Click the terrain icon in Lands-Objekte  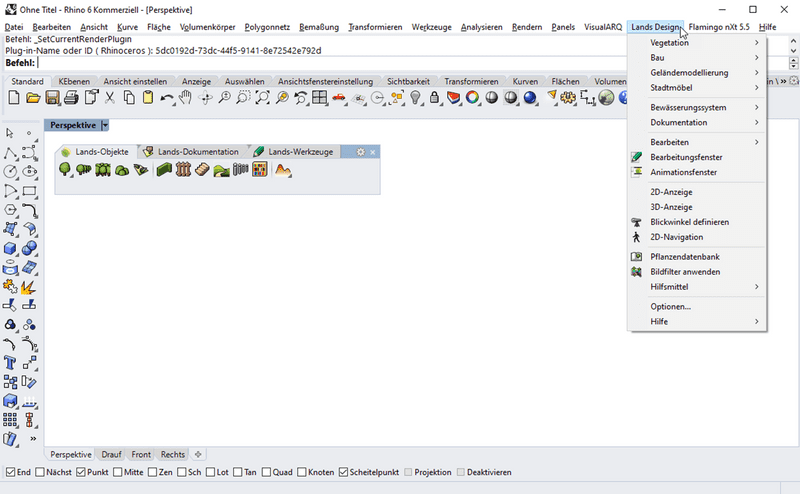click(x=283, y=169)
